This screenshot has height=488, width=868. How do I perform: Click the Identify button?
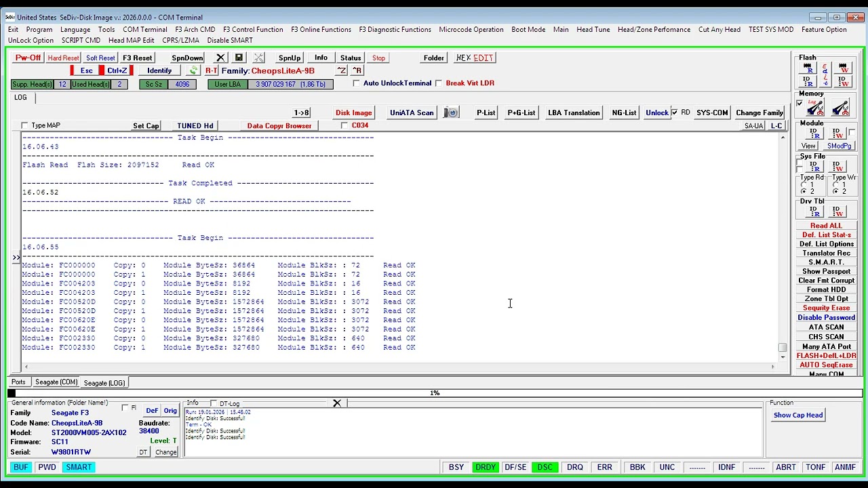159,70
